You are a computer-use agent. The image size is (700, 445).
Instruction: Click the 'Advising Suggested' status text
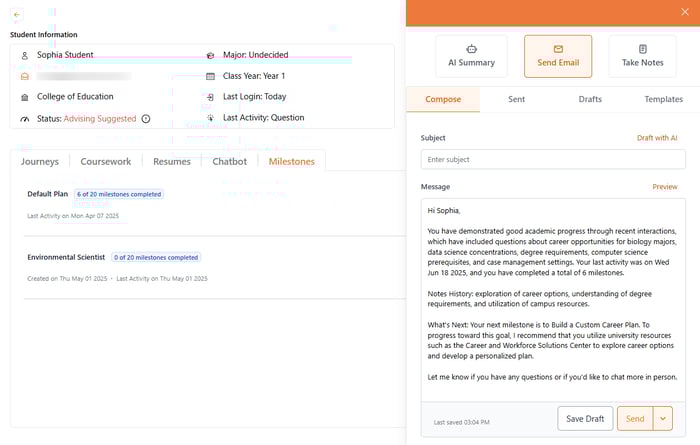point(100,119)
